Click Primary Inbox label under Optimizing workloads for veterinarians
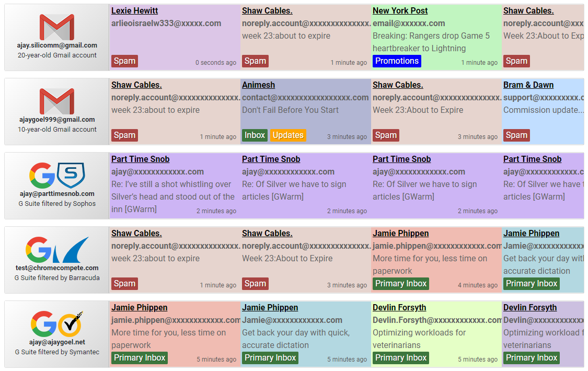 (x=401, y=358)
